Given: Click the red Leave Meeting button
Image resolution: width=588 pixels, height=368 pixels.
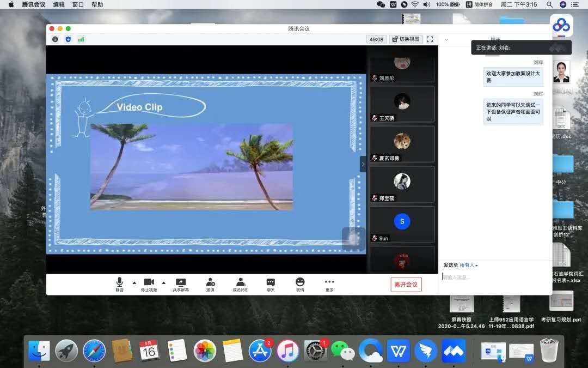Looking at the screenshot, I should coord(406,285).
